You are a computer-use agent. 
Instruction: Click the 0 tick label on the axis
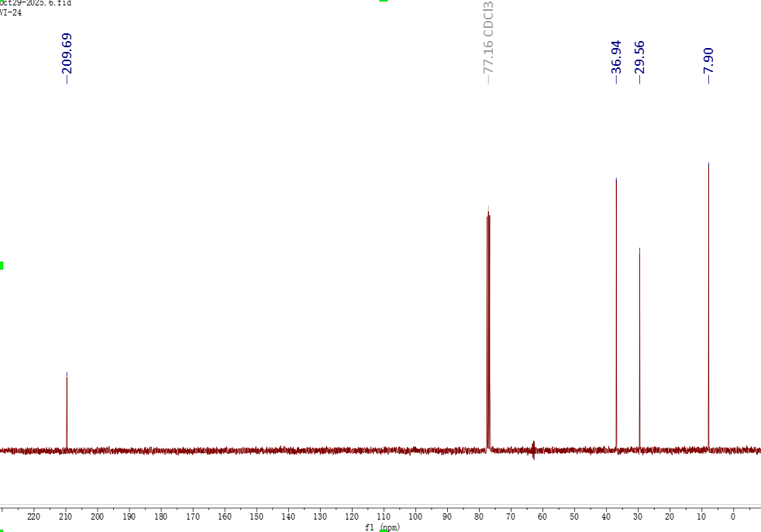click(733, 517)
